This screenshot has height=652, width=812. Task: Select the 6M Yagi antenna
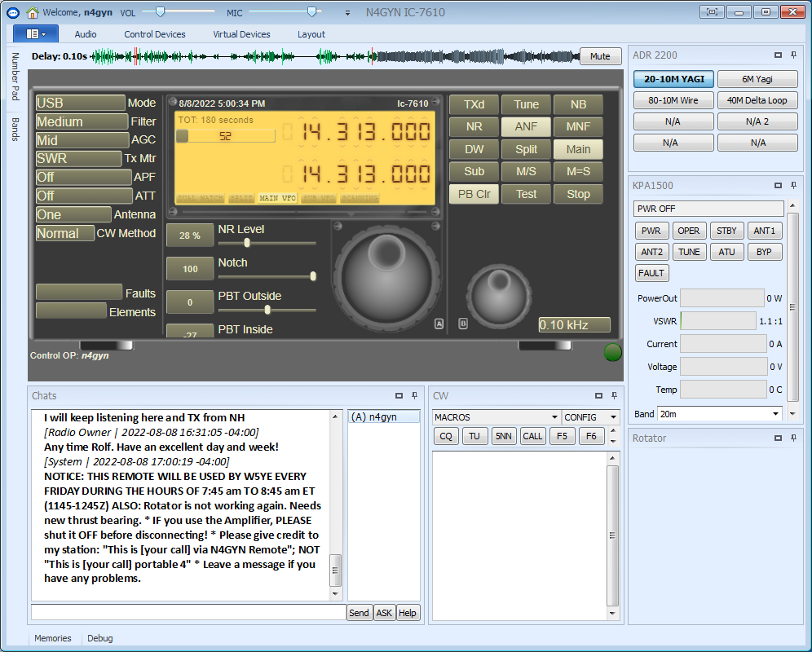(x=757, y=79)
